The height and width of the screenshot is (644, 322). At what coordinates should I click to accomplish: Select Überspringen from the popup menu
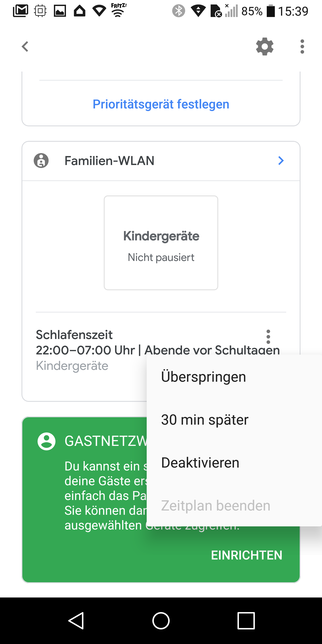pyautogui.click(x=203, y=377)
